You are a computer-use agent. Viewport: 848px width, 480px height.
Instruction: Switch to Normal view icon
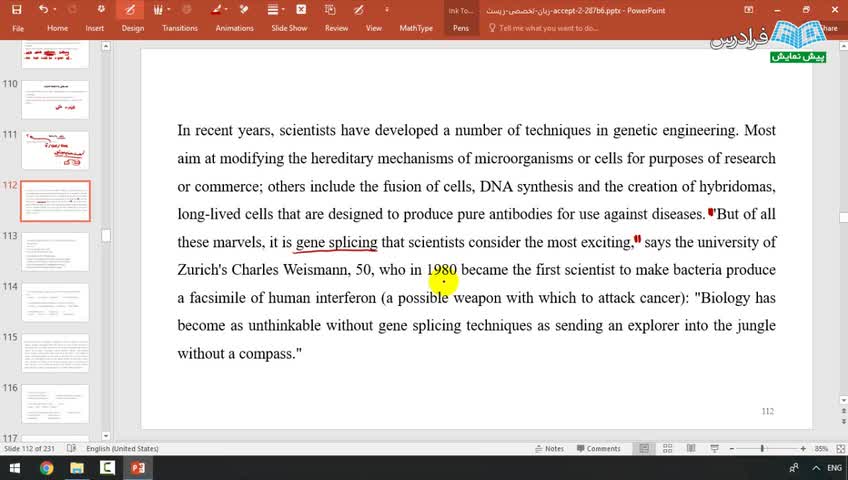pos(644,449)
